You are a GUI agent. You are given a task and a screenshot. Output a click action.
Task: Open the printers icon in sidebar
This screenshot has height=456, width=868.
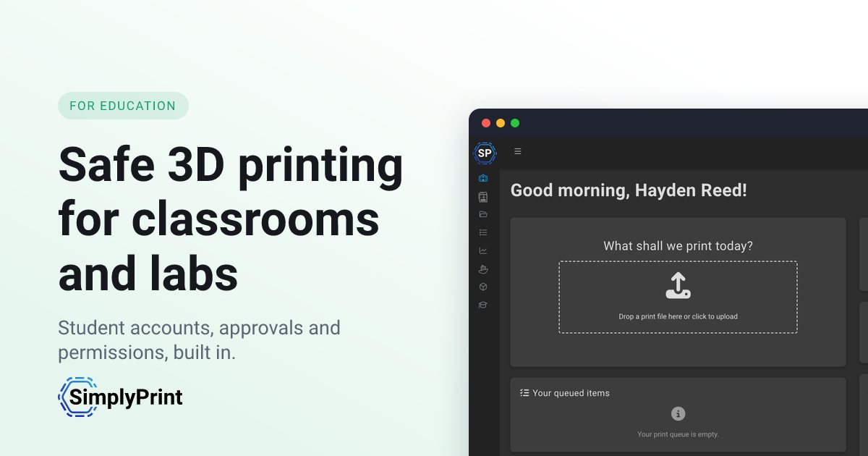(483, 197)
